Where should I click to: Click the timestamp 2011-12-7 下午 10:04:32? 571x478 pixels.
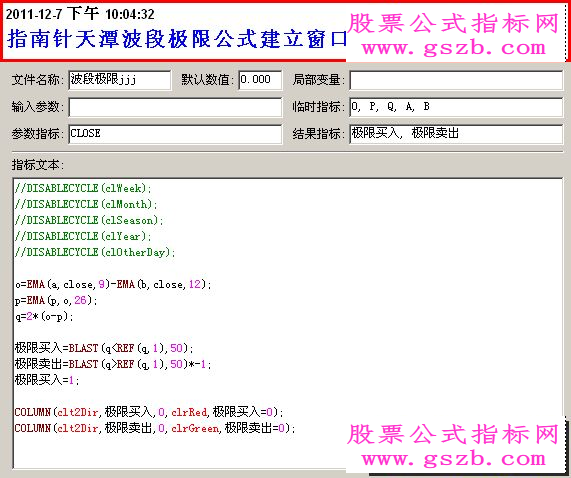(x=80, y=15)
